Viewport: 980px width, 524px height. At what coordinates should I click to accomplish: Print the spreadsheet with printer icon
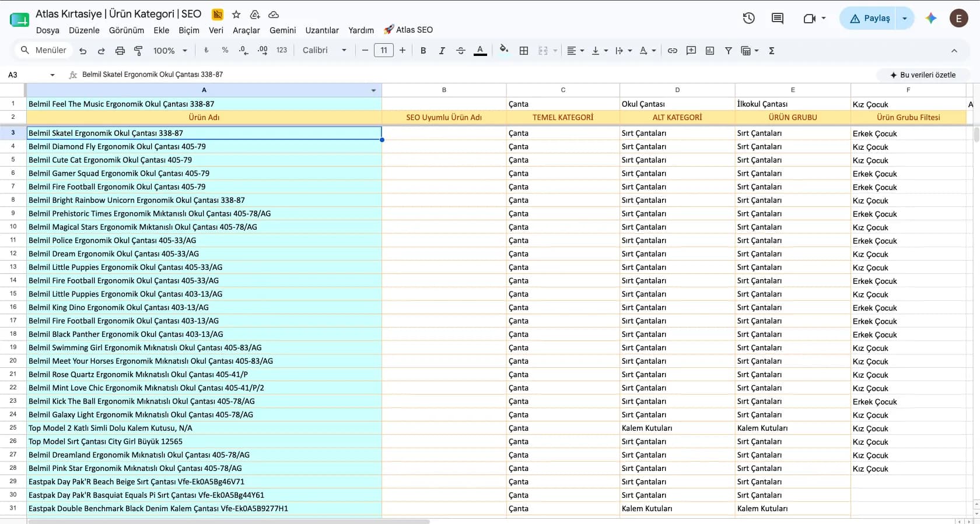(x=120, y=51)
